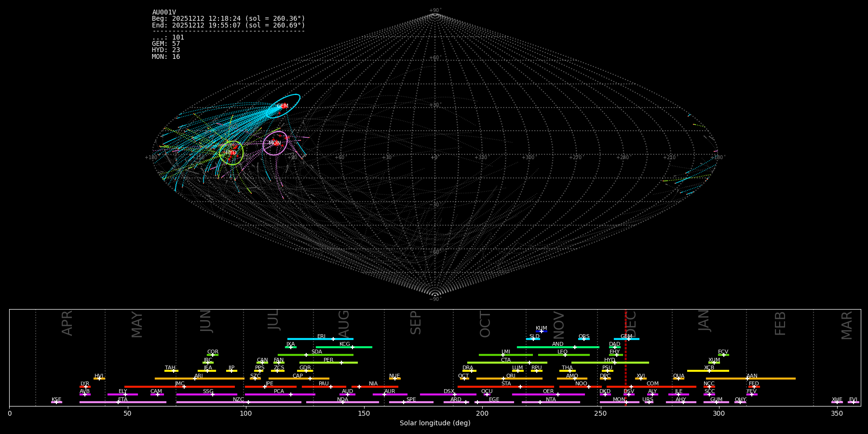868x434 pixels.
Task: Select the STA shower bar
Action: pyautogui.click(x=506, y=387)
